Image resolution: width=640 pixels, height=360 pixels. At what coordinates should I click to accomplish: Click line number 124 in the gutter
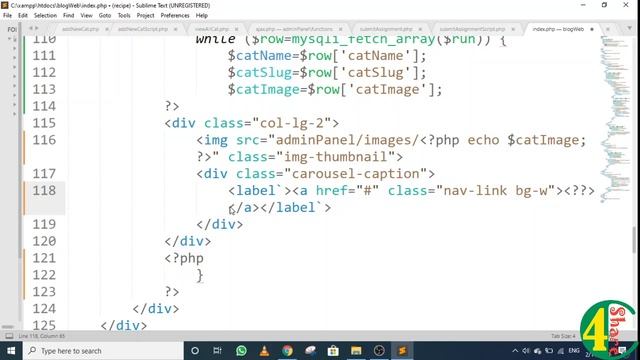44,309
